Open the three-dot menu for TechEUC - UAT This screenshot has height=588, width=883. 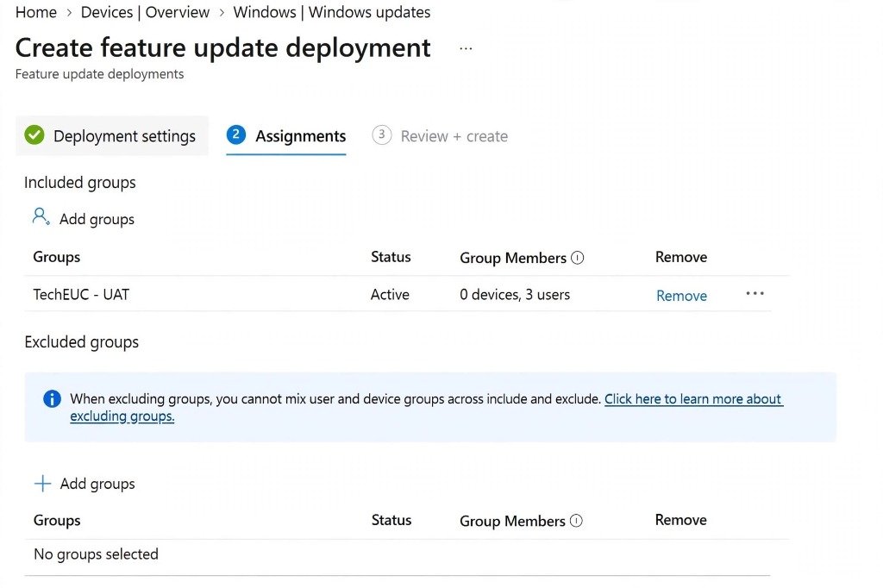755,293
